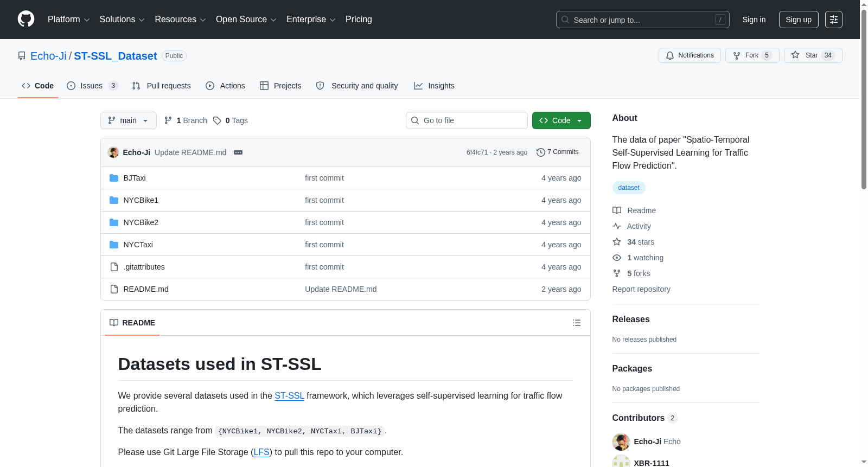
Task: Click the star icon next to Star
Action: point(795,55)
